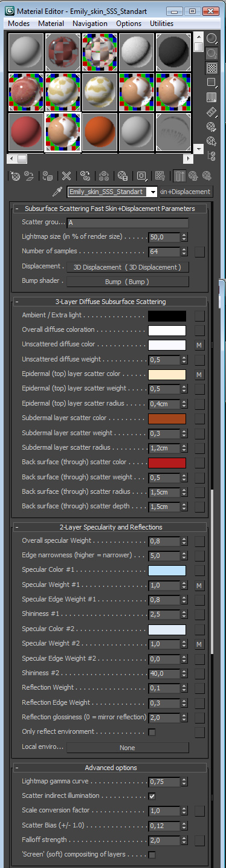Open the Modes menu
This screenshot has height=868, width=226.
coord(19,24)
